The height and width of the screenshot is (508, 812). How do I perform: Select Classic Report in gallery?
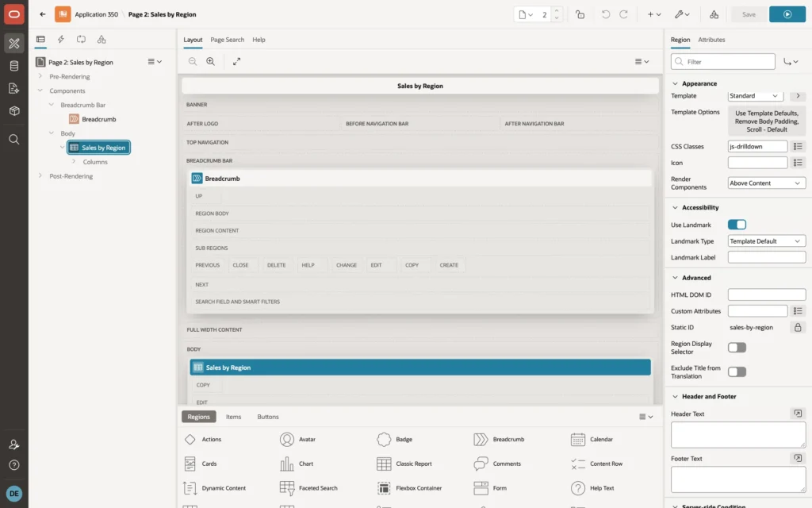[404, 464]
